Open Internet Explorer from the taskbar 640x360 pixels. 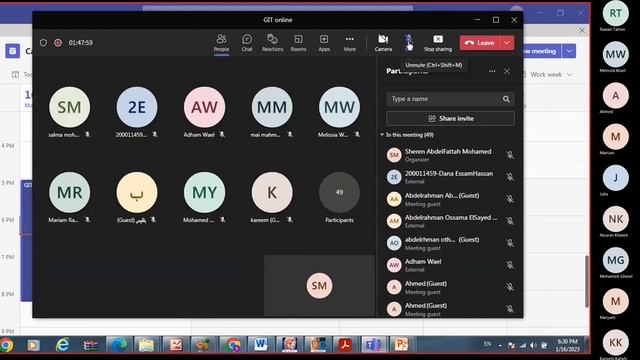click(62, 345)
